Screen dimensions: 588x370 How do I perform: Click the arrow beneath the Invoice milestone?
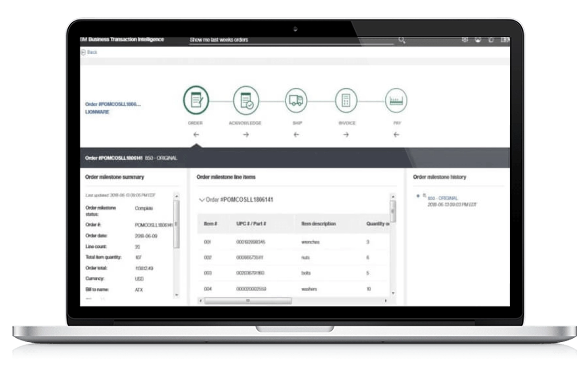point(346,135)
